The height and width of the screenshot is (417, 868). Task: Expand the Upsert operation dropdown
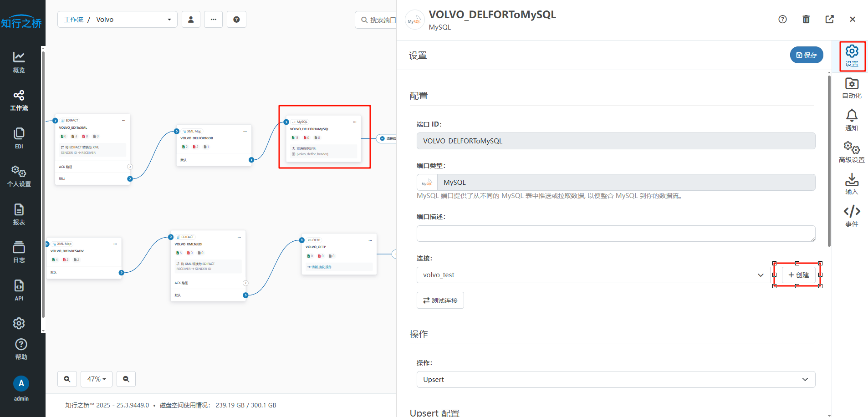pos(615,380)
